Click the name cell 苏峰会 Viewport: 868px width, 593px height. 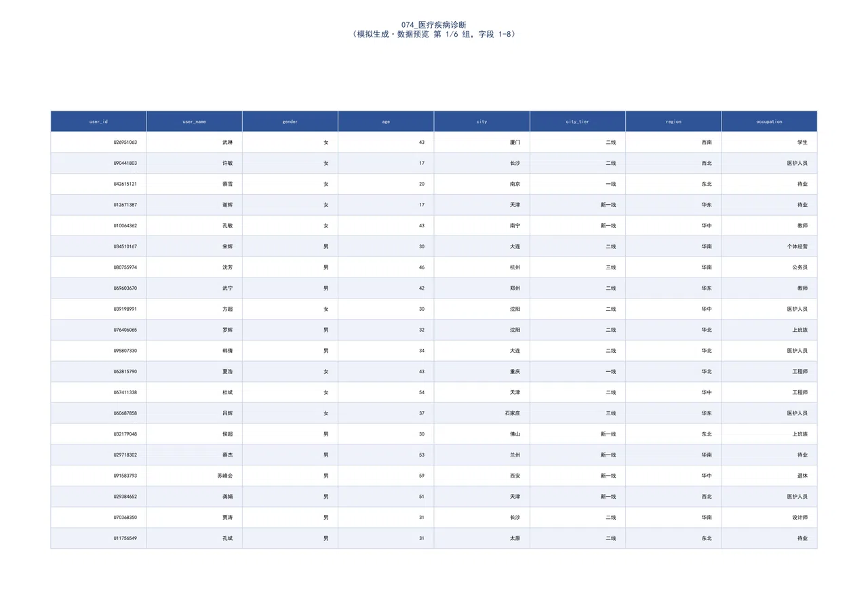click(x=194, y=476)
